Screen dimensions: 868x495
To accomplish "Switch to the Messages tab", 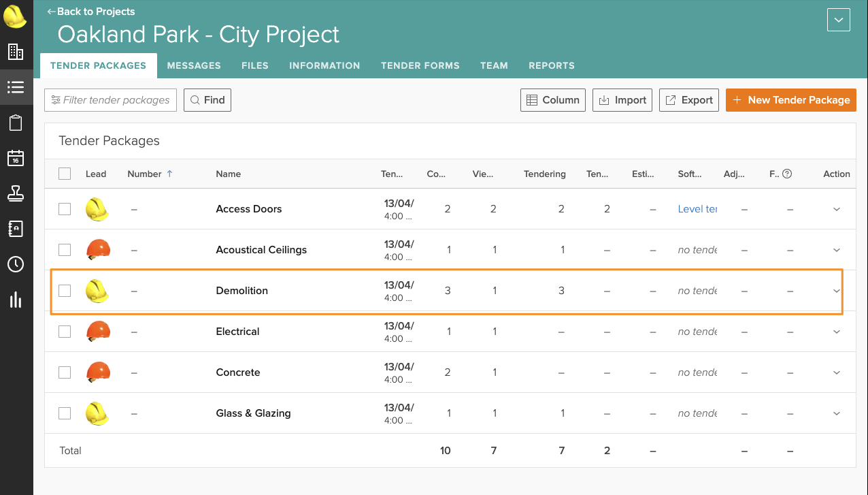I will click(x=194, y=66).
